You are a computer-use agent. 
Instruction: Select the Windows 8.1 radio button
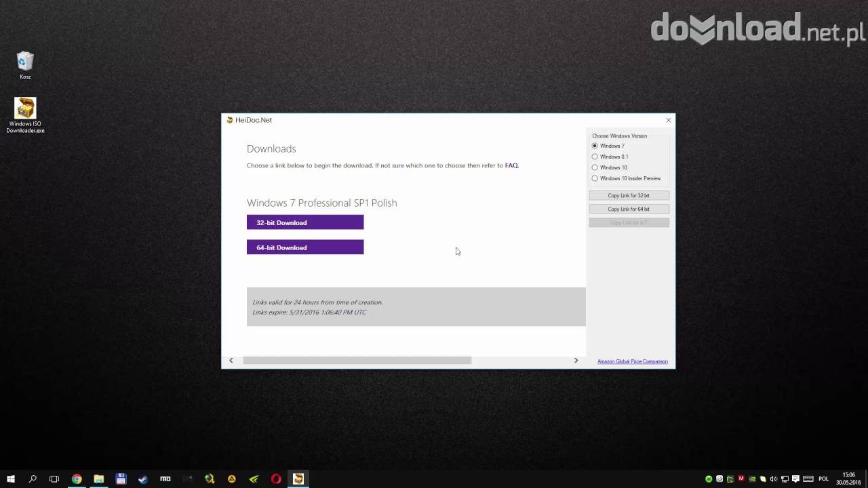[595, 157]
